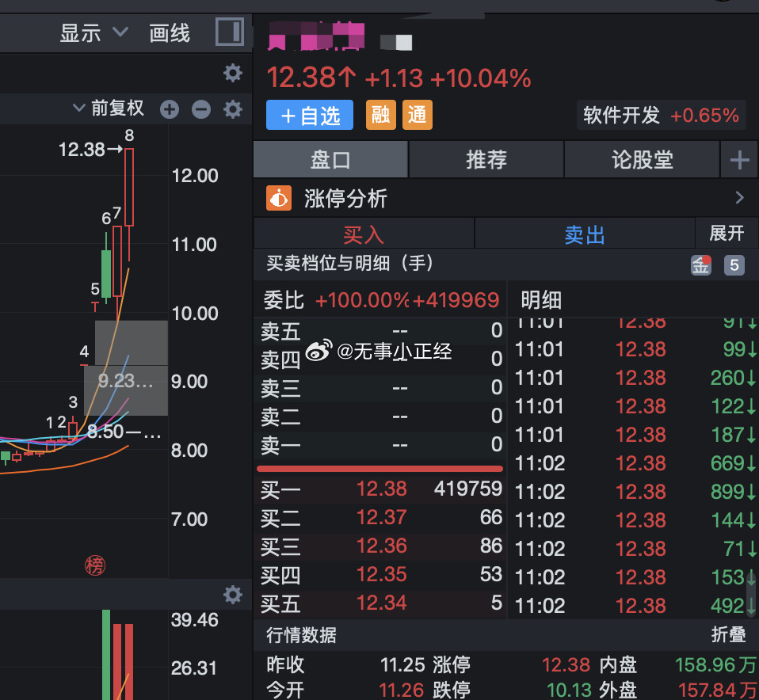Click the ＋自选 watchlist button

pyautogui.click(x=310, y=115)
